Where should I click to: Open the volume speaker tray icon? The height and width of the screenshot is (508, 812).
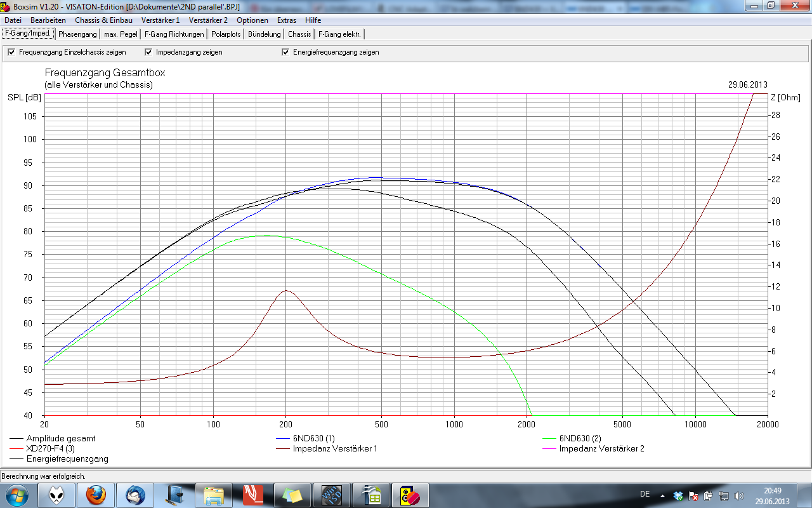pyautogui.click(x=739, y=495)
